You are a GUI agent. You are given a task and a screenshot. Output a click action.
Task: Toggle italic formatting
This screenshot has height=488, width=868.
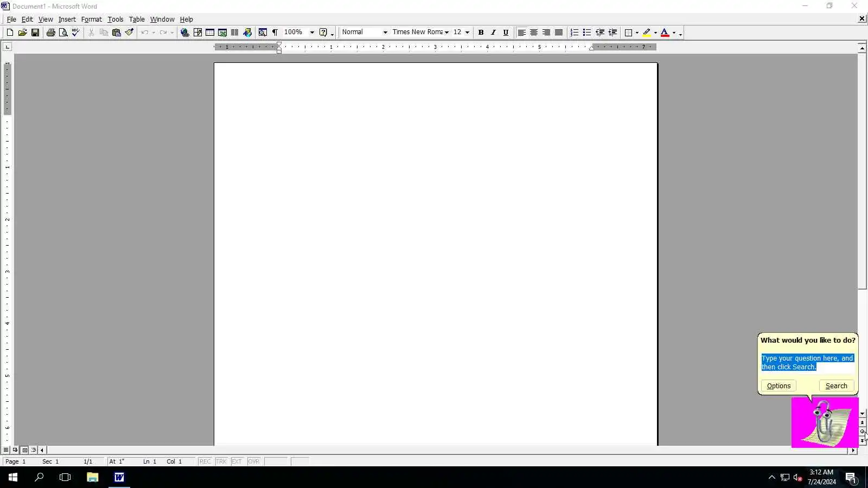pos(493,33)
